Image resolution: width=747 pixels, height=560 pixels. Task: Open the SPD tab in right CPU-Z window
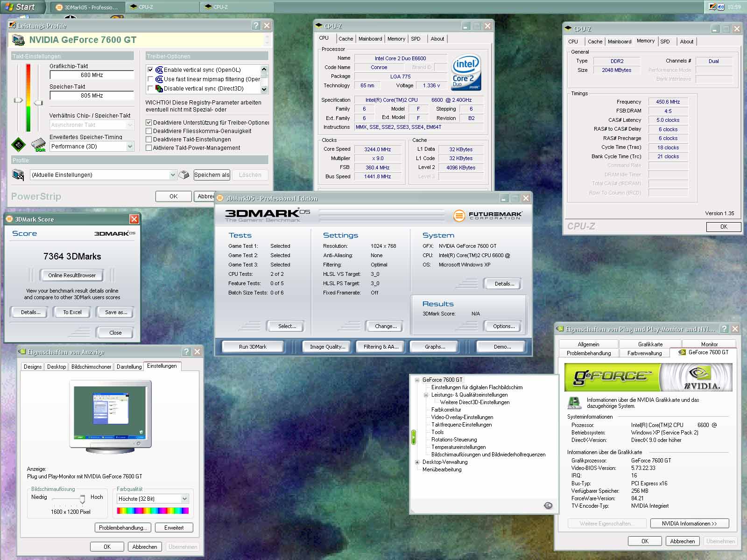click(665, 42)
